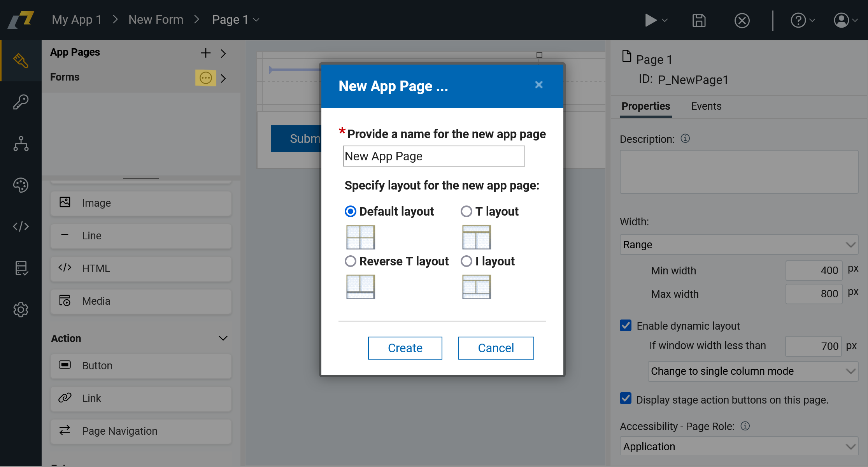Select the T layout radio button
Viewport: 868px width, 467px height.
(x=466, y=211)
